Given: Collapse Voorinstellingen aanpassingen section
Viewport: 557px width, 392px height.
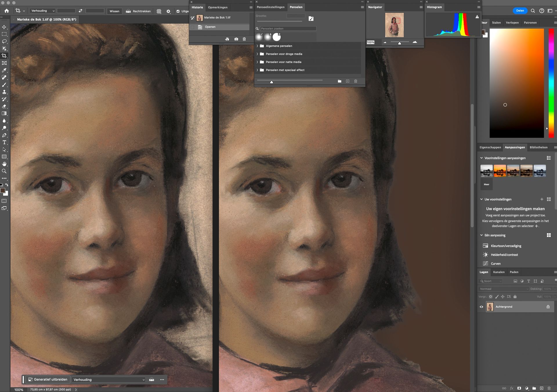Looking at the screenshot, I should pos(482,158).
